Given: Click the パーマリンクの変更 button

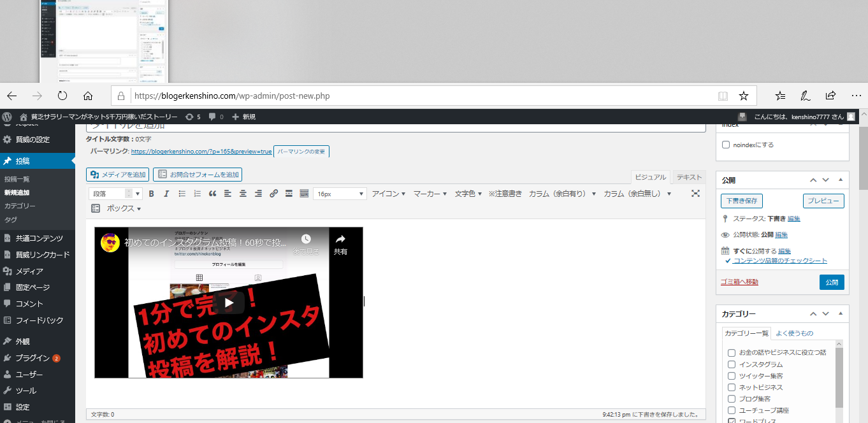Looking at the screenshot, I should click(x=301, y=152).
